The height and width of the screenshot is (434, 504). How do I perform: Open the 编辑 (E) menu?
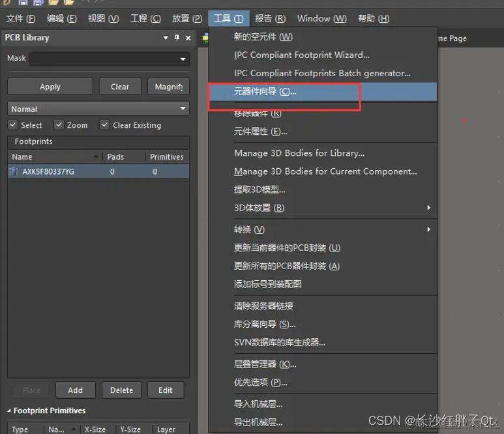pos(62,19)
